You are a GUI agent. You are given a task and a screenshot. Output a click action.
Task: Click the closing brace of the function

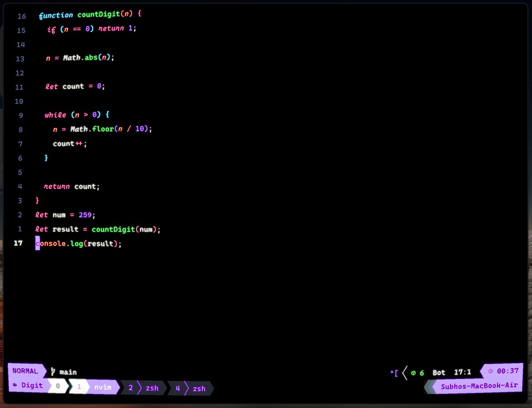[37, 201]
